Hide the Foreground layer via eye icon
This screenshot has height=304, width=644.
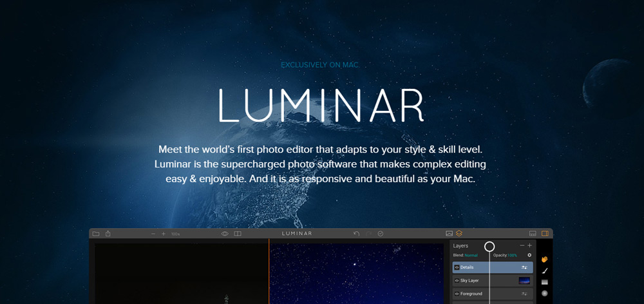tap(457, 294)
